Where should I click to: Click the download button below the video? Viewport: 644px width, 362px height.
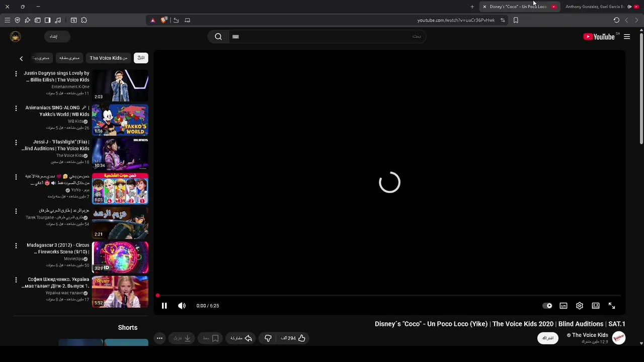pyautogui.click(x=182, y=338)
